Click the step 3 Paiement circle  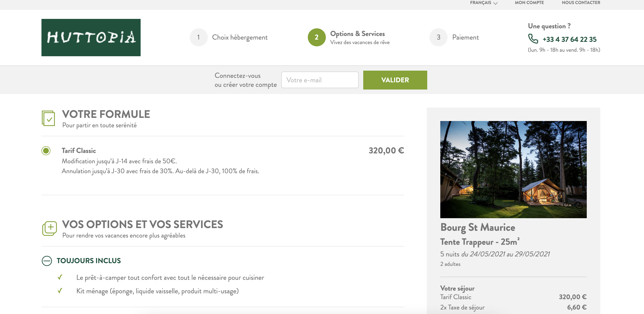[x=438, y=37]
